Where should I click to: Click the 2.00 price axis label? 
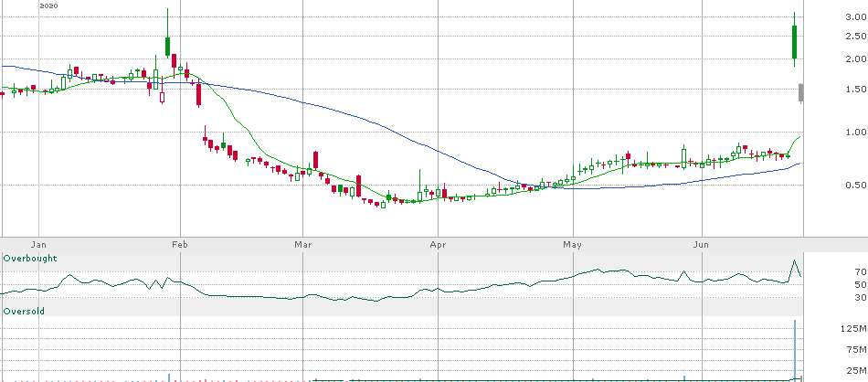[856, 58]
